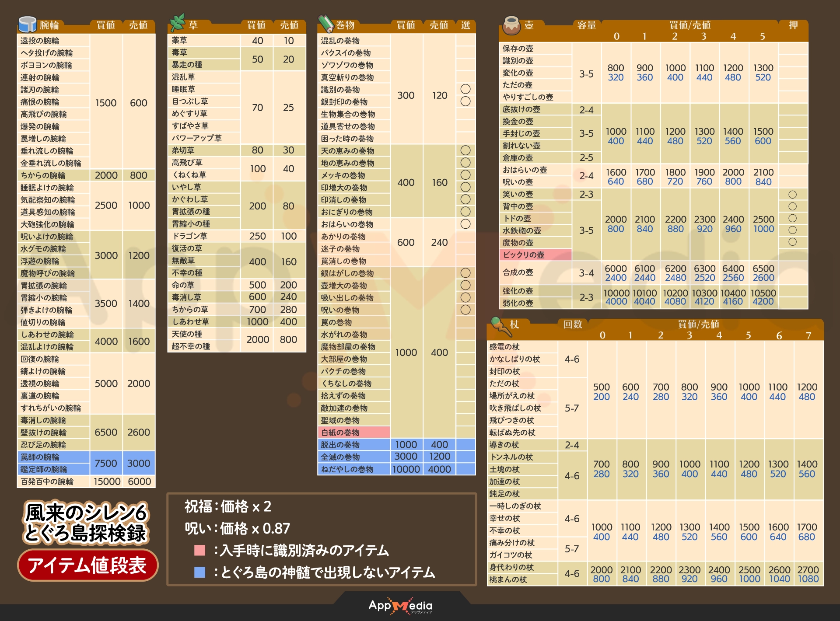
Task: Click the red アイテム値段表 banner button
Action: 87,565
